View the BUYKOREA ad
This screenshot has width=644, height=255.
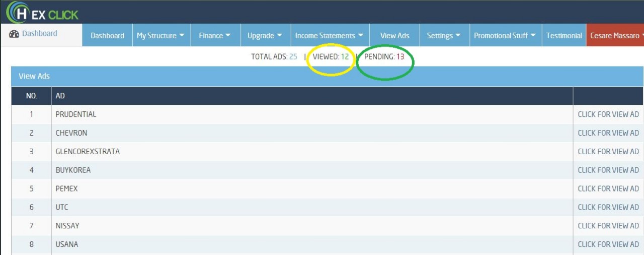[608, 170]
